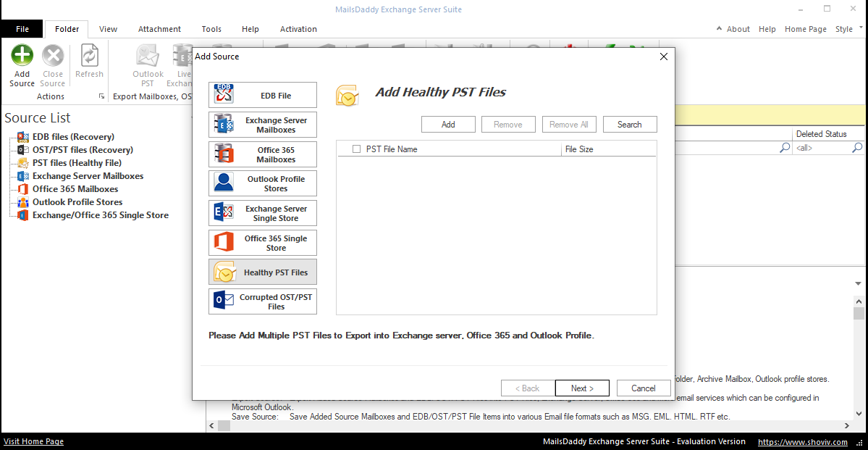Screen dimensions: 868x450
Task: Click the Search button in Add Source dialog
Action: point(629,124)
